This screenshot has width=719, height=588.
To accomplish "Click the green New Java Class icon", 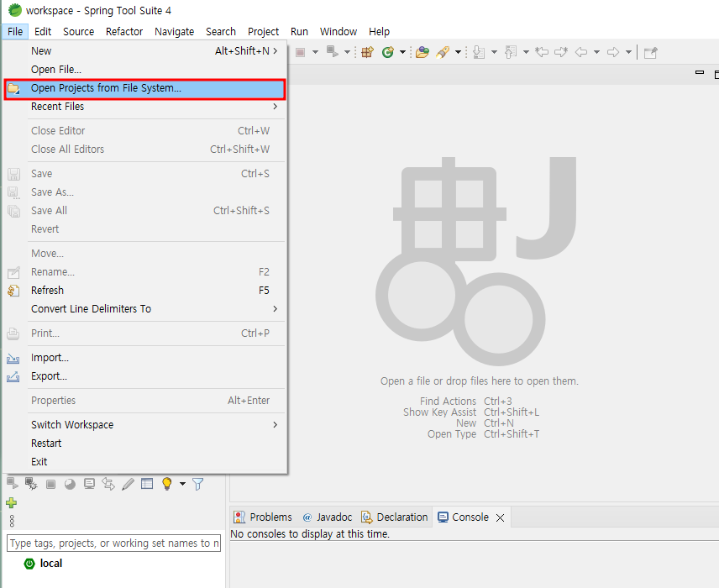I will click(388, 52).
